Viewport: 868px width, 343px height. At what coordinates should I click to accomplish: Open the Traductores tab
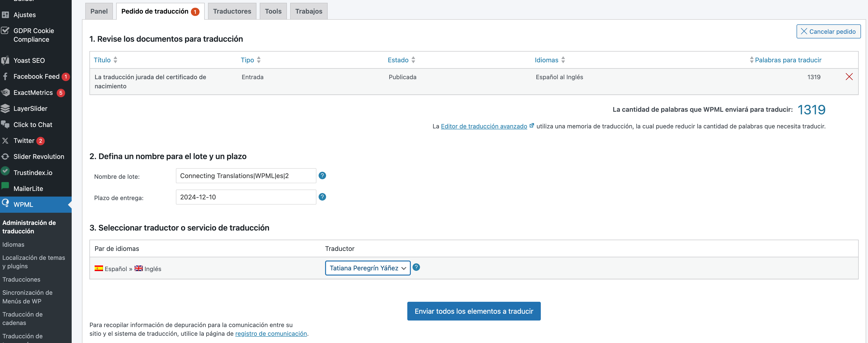point(232,11)
